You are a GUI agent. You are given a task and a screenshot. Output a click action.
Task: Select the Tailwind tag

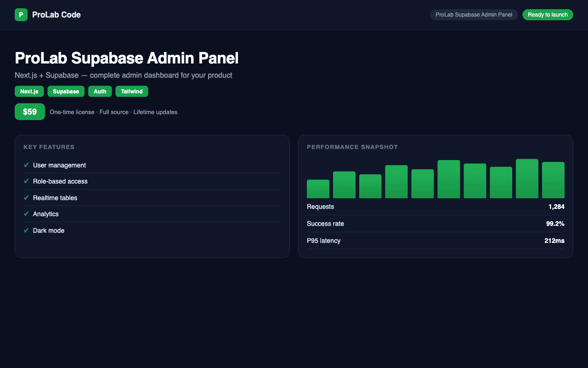(132, 92)
